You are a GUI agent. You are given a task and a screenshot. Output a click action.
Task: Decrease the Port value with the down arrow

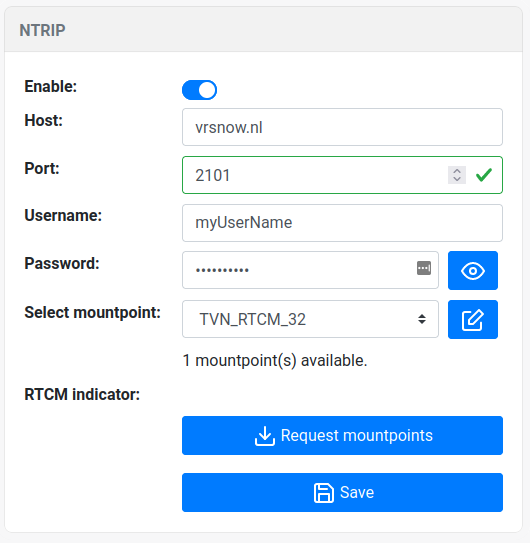457,179
